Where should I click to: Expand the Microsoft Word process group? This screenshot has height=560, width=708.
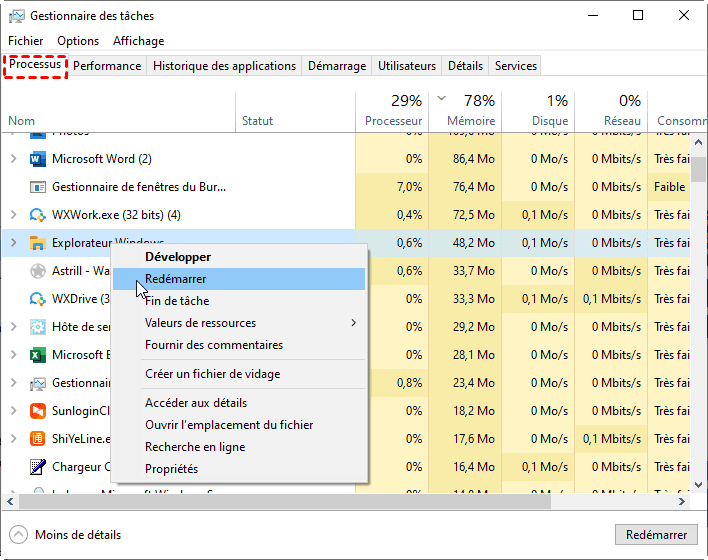pos(13,159)
